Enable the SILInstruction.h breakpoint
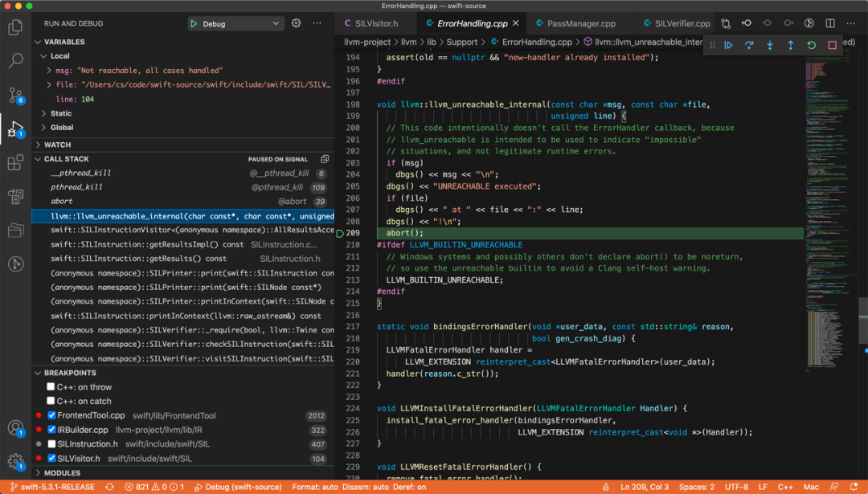The height and width of the screenshot is (494, 868). tap(51, 443)
